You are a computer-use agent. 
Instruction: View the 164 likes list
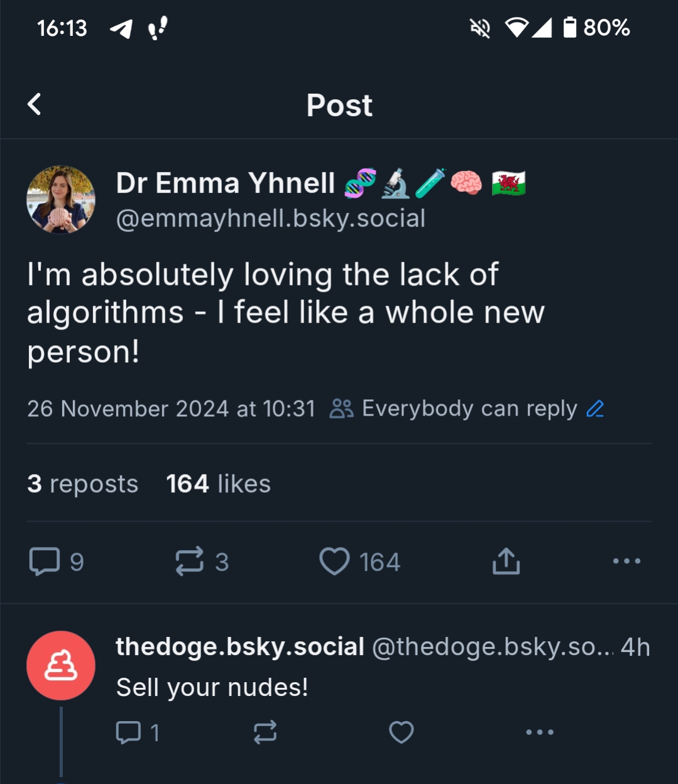coord(218,484)
